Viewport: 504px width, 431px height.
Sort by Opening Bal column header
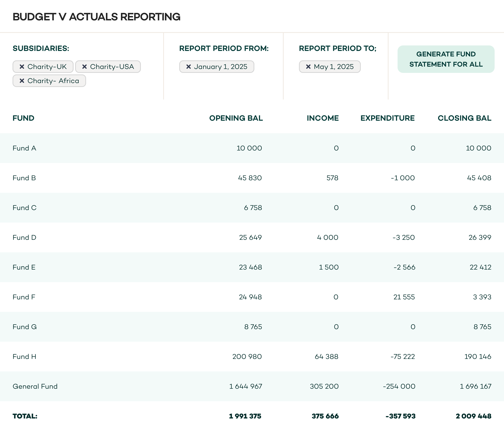point(236,118)
